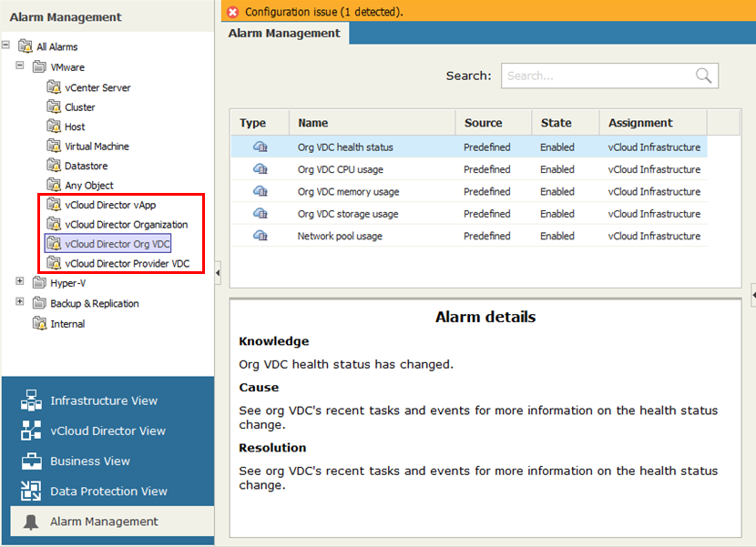The height and width of the screenshot is (547, 756).
Task: Click vCloud Infrastructure assignment for CPU usage
Action: (654, 169)
